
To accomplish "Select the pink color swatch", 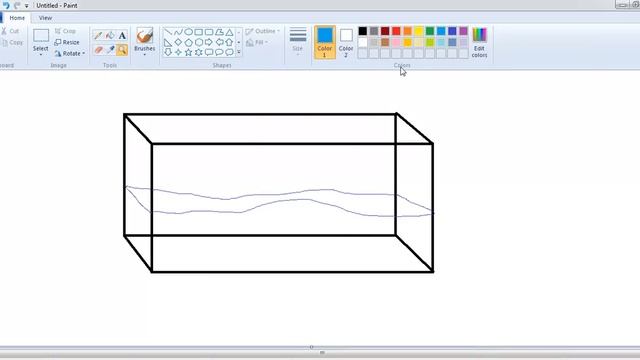I will 396,42.
